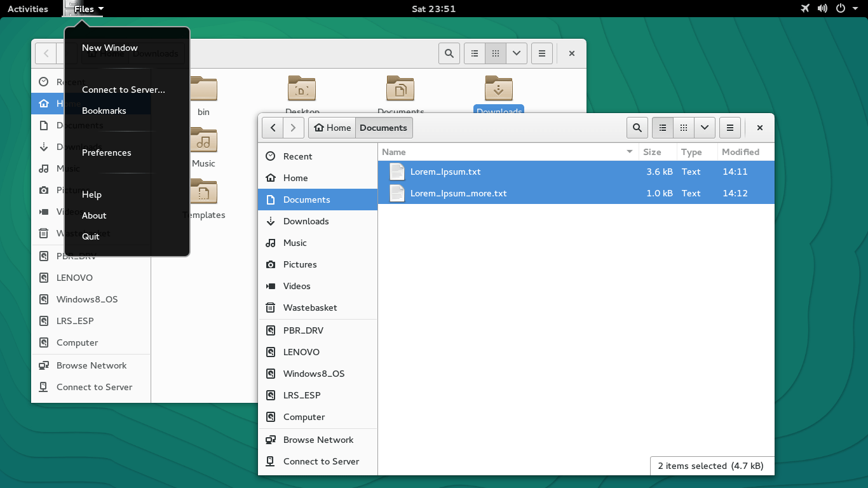The width and height of the screenshot is (868, 488).
Task: Open the Files application menu arrow
Action: (x=100, y=8)
